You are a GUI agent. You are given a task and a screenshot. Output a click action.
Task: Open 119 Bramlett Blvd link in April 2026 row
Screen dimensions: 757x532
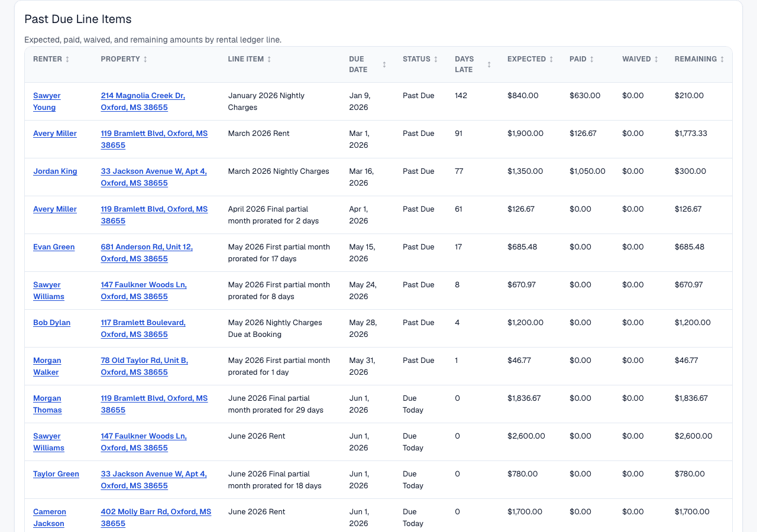click(x=154, y=215)
